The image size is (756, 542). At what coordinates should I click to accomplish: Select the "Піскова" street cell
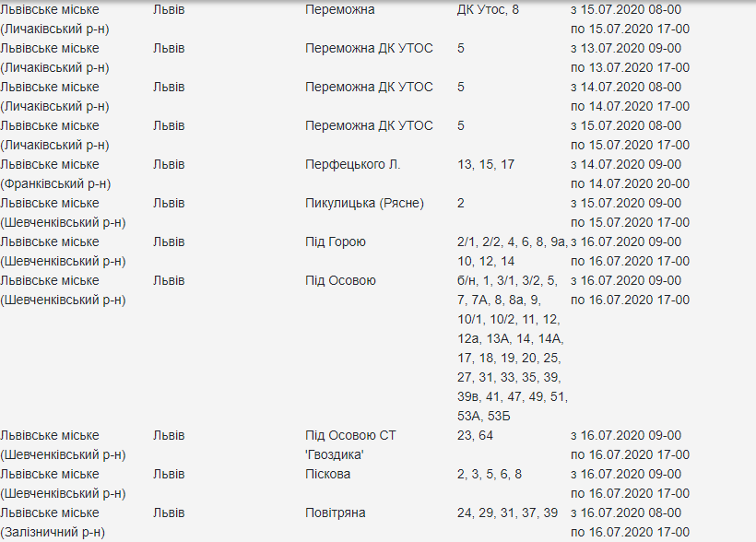click(x=328, y=474)
